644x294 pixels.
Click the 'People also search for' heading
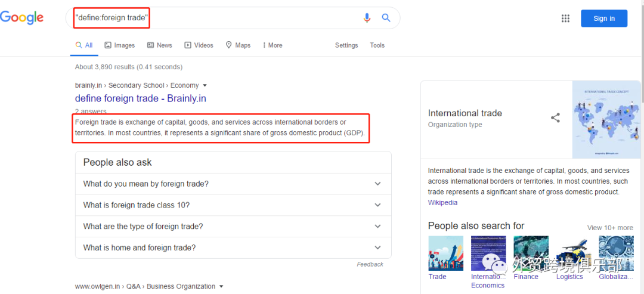(476, 225)
